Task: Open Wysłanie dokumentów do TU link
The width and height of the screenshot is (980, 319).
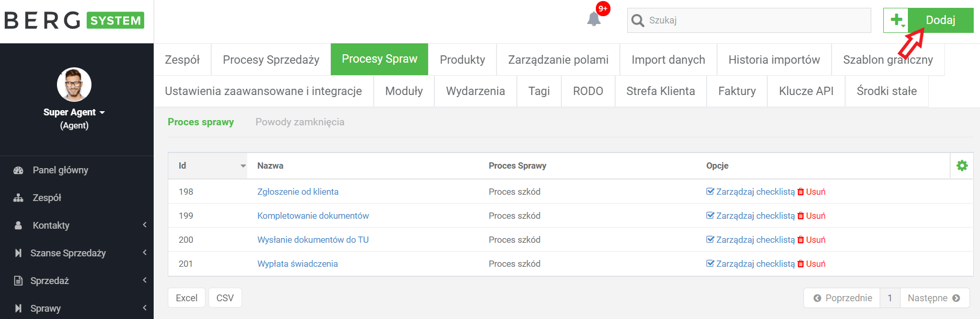Action: (x=313, y=240)
